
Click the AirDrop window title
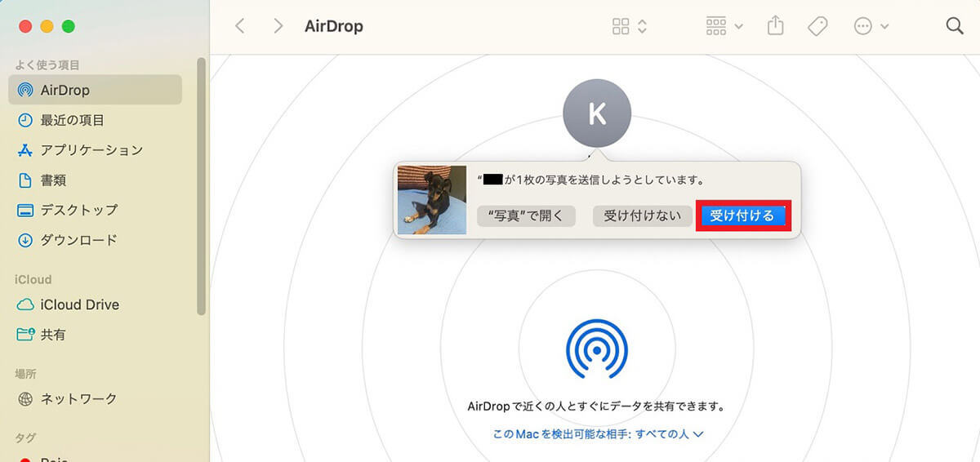[334, 26]
